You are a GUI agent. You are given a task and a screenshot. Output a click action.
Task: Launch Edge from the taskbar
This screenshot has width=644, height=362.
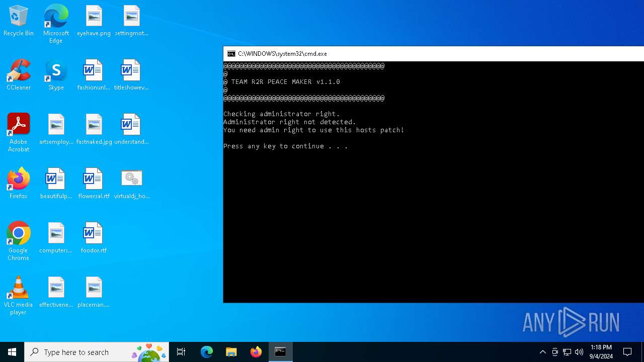click(x=207, y=352)
